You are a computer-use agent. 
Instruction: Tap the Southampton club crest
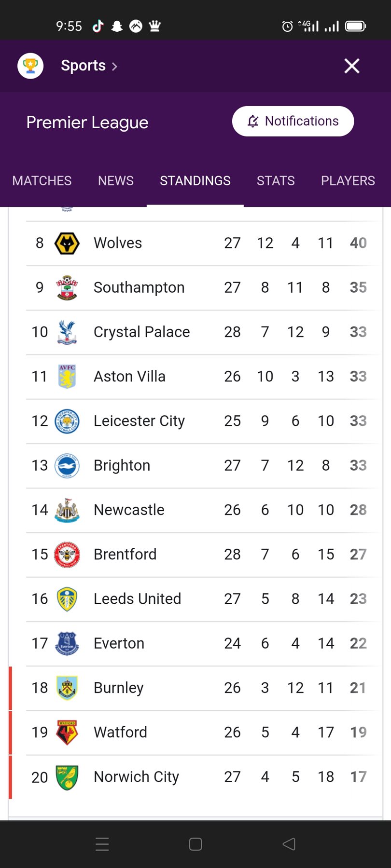tap(67, 288)
